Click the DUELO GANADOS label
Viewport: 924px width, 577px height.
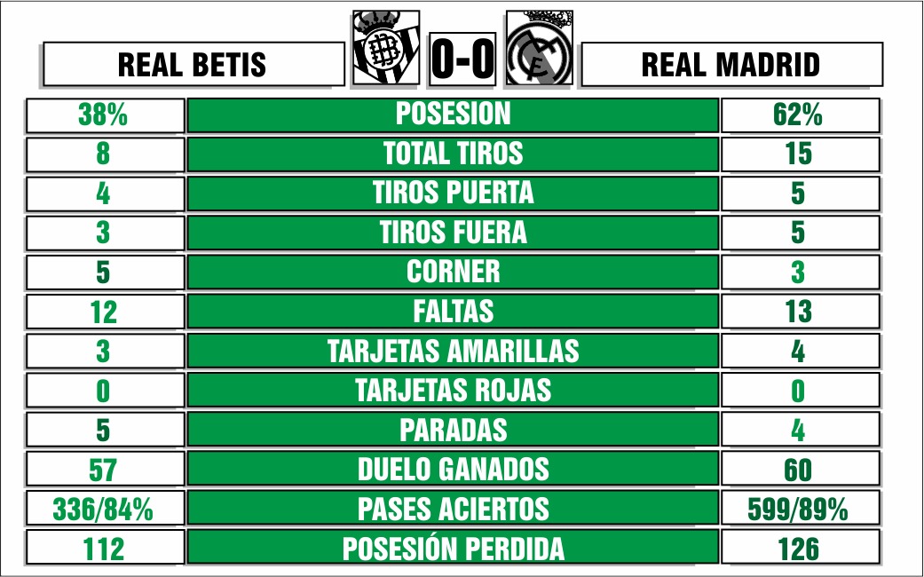pyautogui.click(x=453, y=469)
